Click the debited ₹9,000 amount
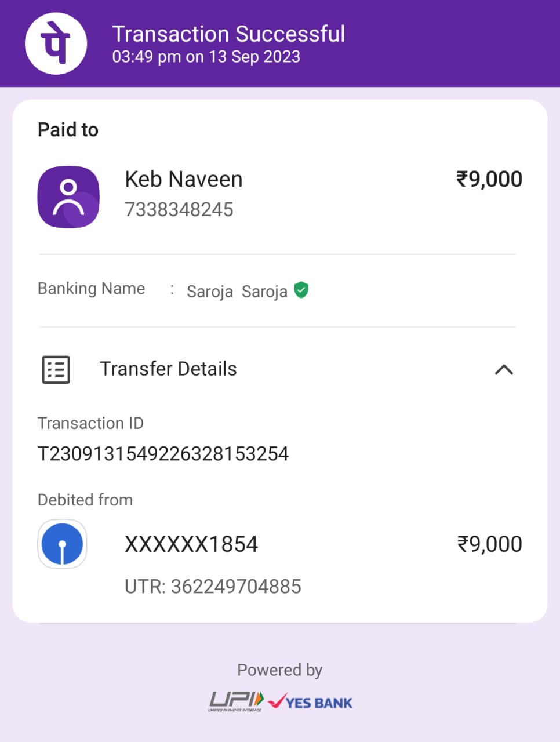Viewport: 560px width, 742px height. click(x=490, y=544)
